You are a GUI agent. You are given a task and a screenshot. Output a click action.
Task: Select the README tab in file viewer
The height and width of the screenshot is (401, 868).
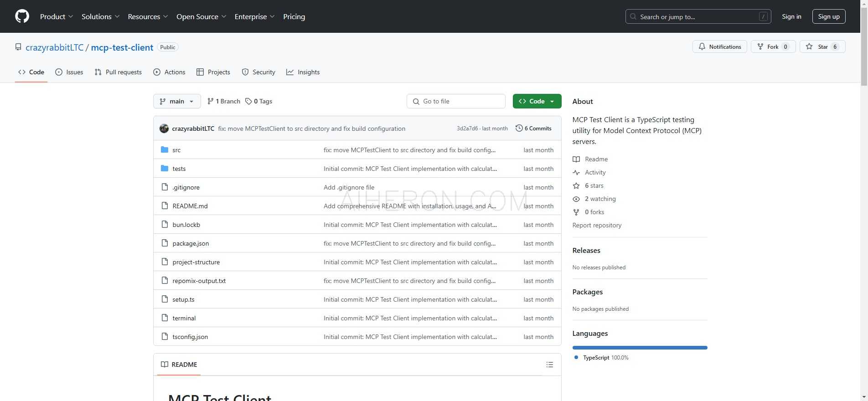[179, 365]
